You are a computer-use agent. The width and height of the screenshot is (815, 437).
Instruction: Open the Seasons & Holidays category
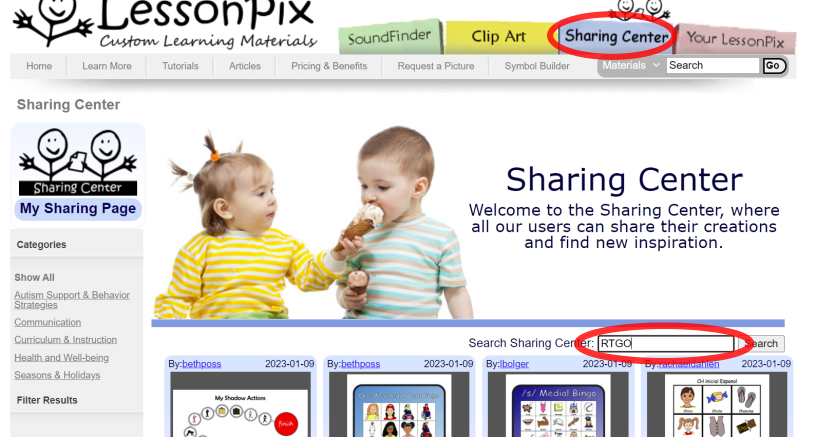[x=57, y=375]
